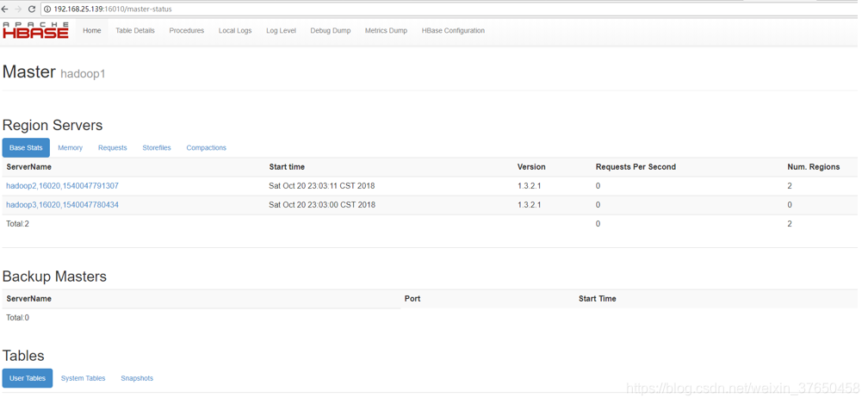The width and height of the screenshot is (868, 404).
Task: Click Backup Masters 'Start Time' column header
Action: point(598,298)
